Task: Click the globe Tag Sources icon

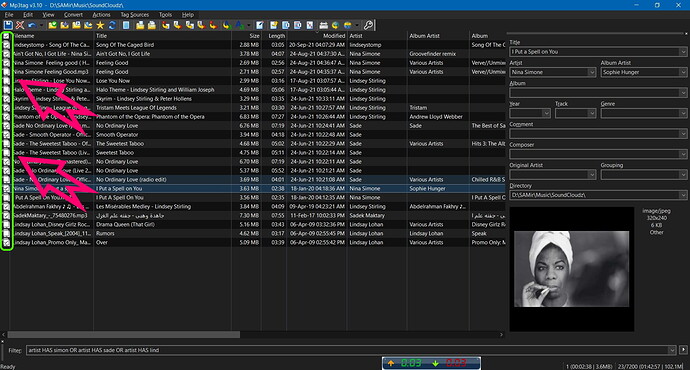Action: point(335,25)
